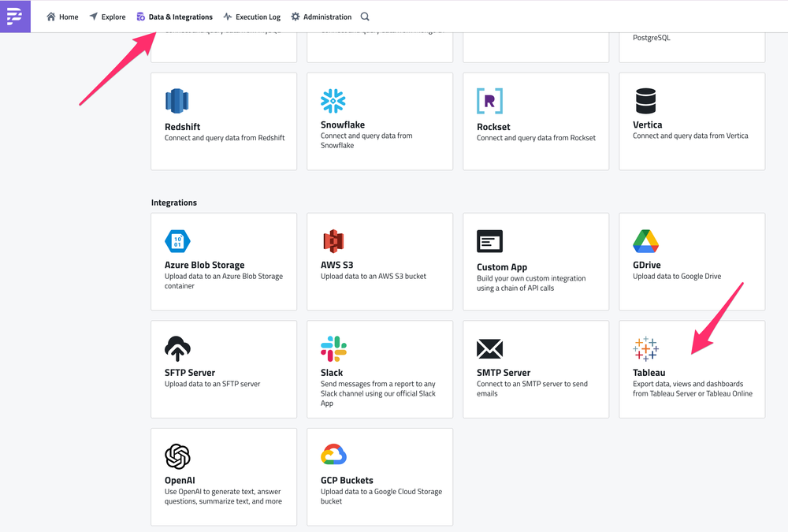
Task: Select the Tableau integration icon
Action: [x=645, y=348]
